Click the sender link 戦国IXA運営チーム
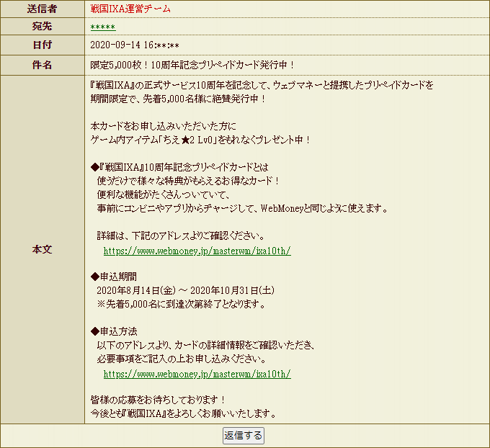Screen dimensions: 490x448 point(130,9)
